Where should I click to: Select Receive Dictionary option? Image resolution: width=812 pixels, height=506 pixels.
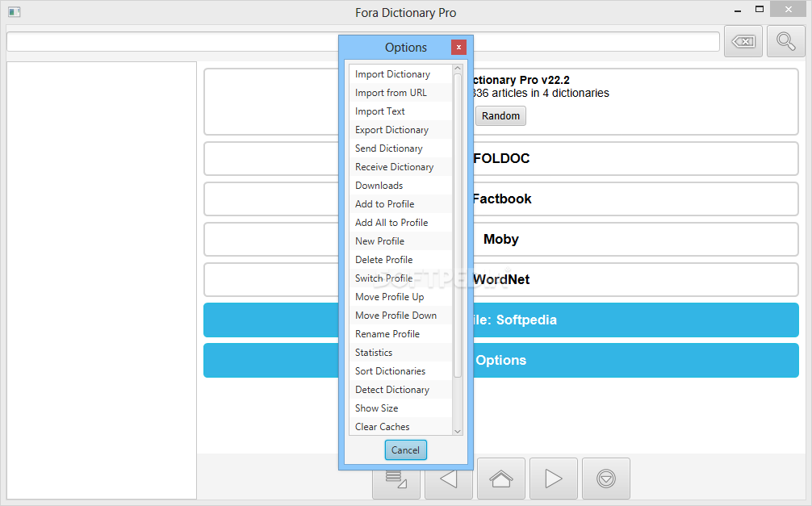click(400, 167)
